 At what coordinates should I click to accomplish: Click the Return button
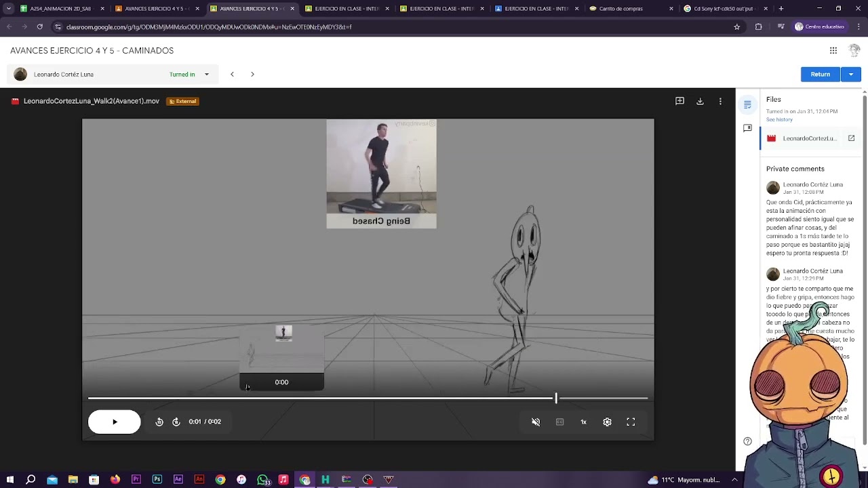pyautogui.click(x=821, y=75)
